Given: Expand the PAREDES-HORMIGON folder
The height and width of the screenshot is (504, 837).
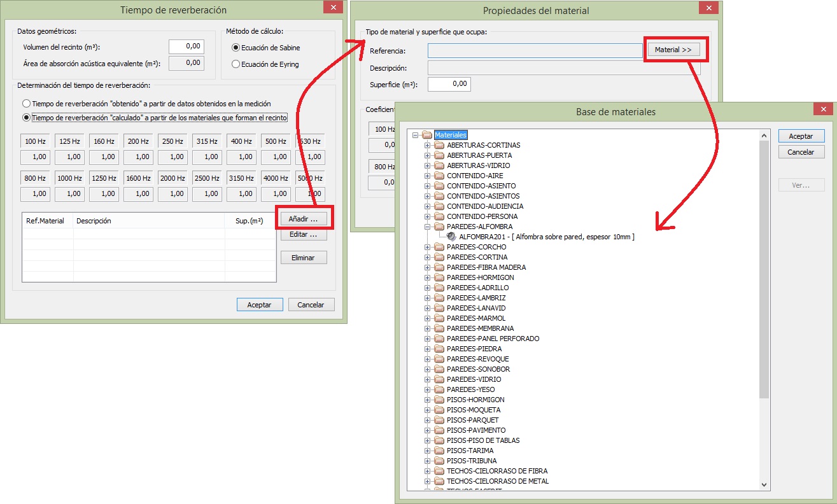Looking at the screenshot, I should (x=428, y=277).
